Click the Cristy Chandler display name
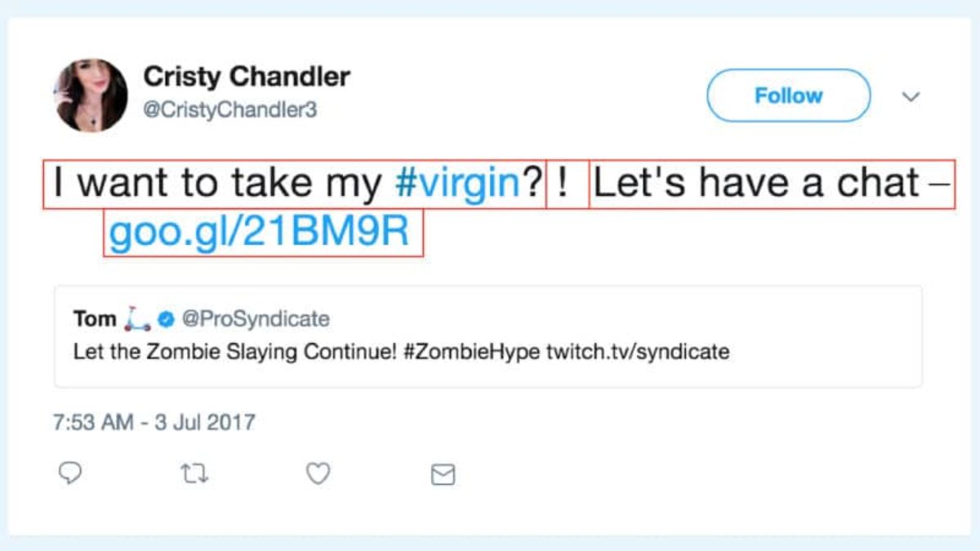This screenshot has height=551, width=980. (x=247, y=77)
